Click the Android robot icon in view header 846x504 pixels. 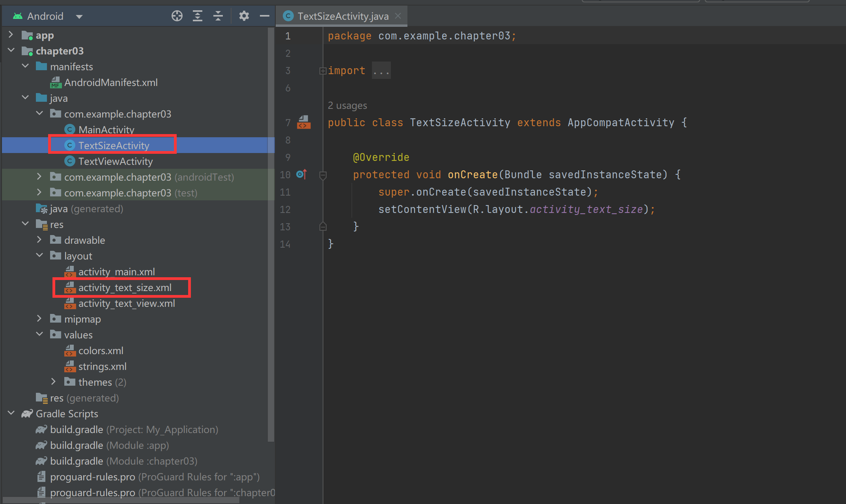click(18, 16)
